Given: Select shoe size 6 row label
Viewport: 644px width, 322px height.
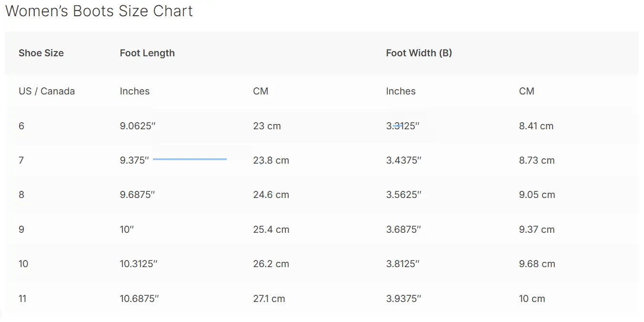Looking at the screenshot, I should 21,126.
